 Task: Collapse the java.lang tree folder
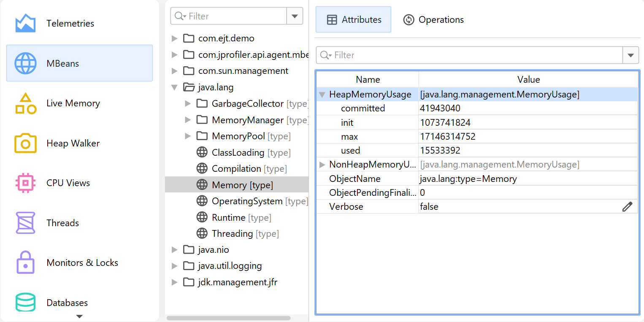click(x=174, y=88)
